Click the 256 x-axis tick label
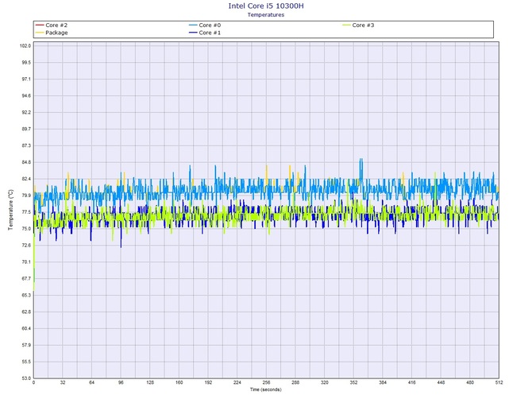This screenshot has height=399, width=532. [x=266, y=382]
